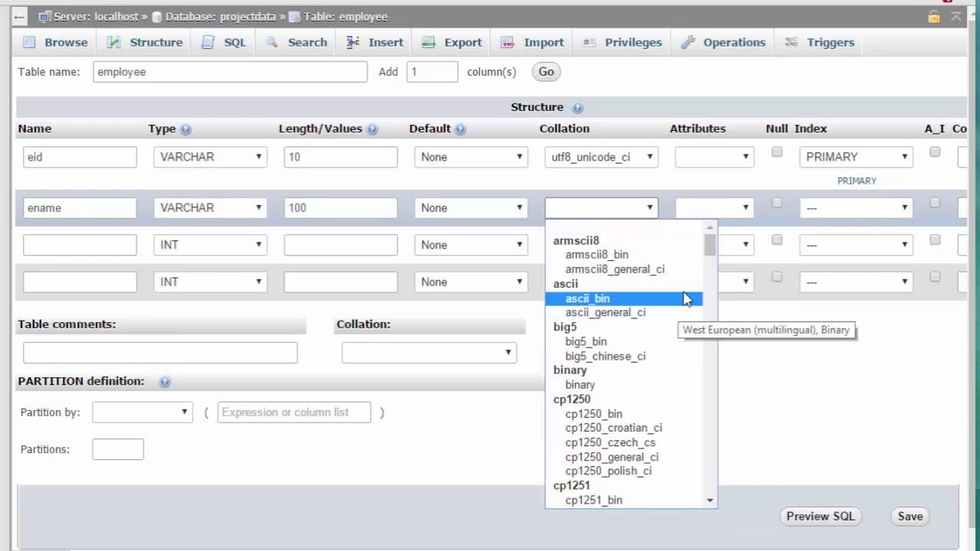
Task: Click the Browse tab icon
Action: [29, 42]
